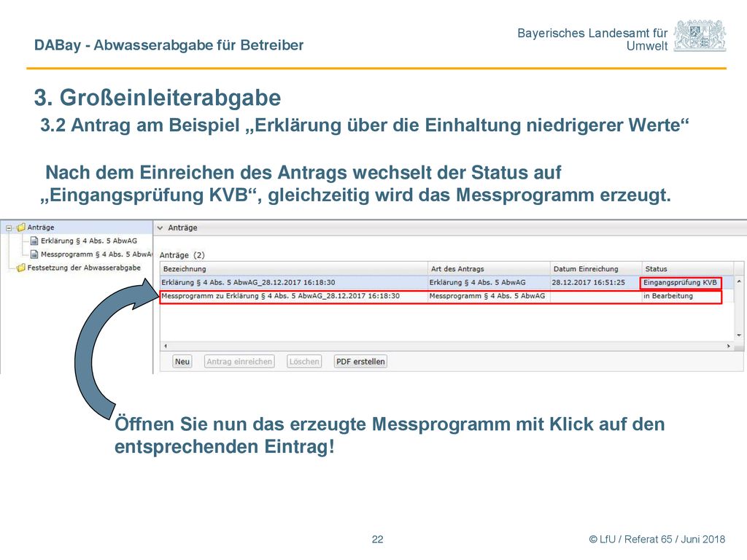Collapse the Anträge tree node

coord(9,228)
